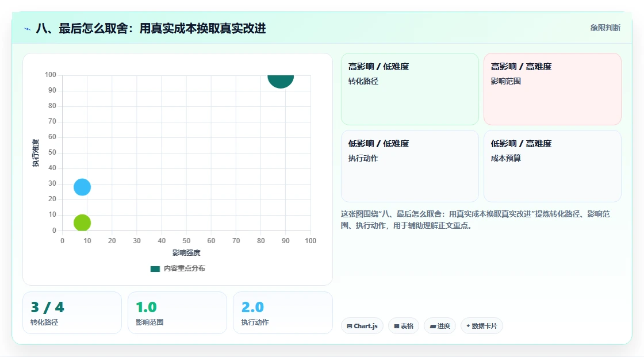The height and width of the screenshot is (357, 644).
Task: Click the 象限判断 label in header
Action: tap(605, 28)
